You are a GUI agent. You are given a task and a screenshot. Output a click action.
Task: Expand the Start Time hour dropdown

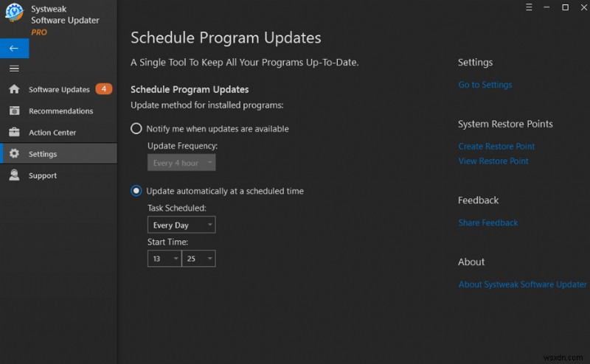(164, 259)
